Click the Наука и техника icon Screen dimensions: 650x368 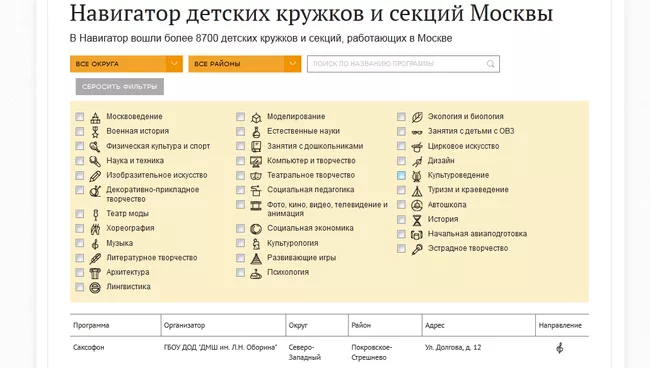pyautogui.click(x=95, y=161)
